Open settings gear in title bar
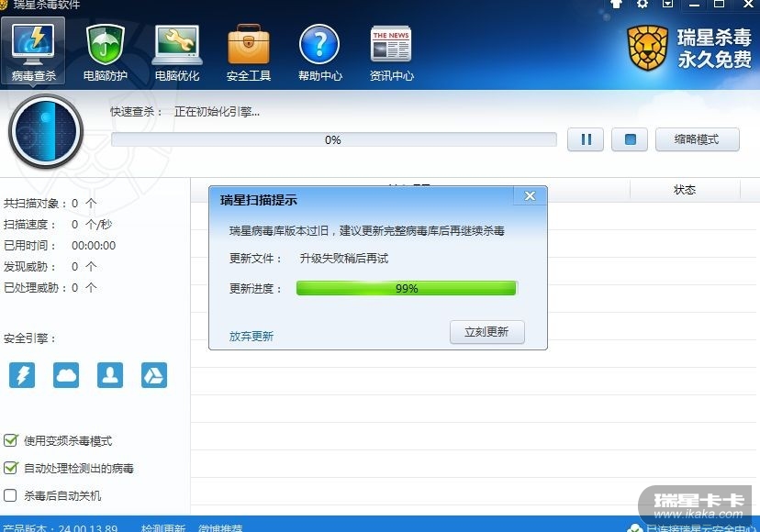 coord(643,4)
